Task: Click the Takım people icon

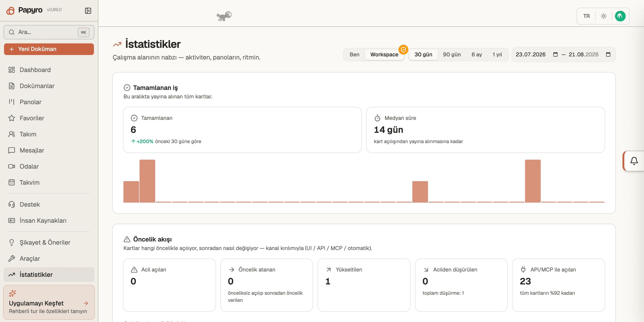Action: click(x=11, y=134)
